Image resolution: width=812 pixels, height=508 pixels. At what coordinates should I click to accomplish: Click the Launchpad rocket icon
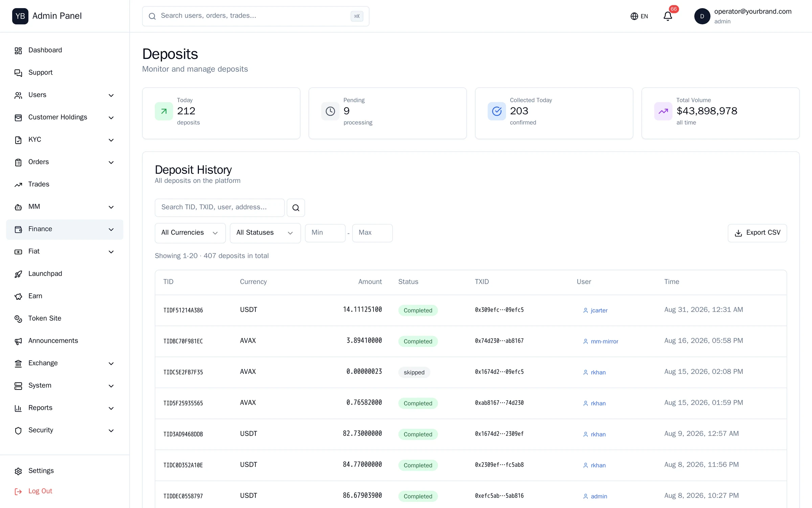tap(18, 274)
